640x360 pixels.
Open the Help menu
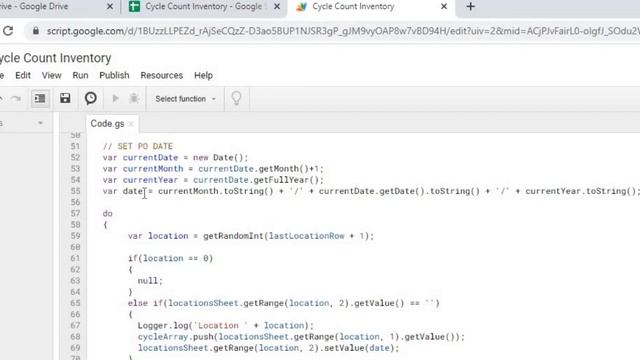pos(203,76)
